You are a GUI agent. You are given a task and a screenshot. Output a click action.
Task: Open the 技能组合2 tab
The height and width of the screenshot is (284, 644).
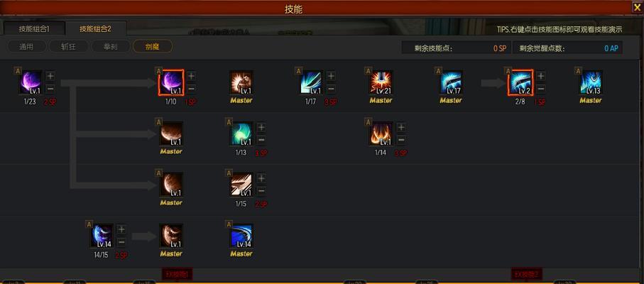[x=95, y=28]
